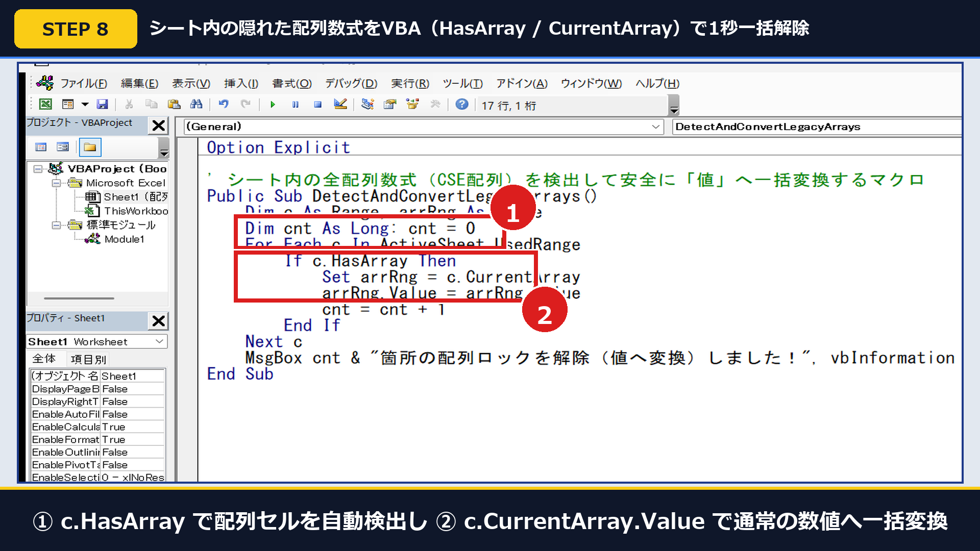The height and width of the screenshot is (551, 980).
Task: Switch to the 全体 properties tab
Action: click(x=44, y=359)
